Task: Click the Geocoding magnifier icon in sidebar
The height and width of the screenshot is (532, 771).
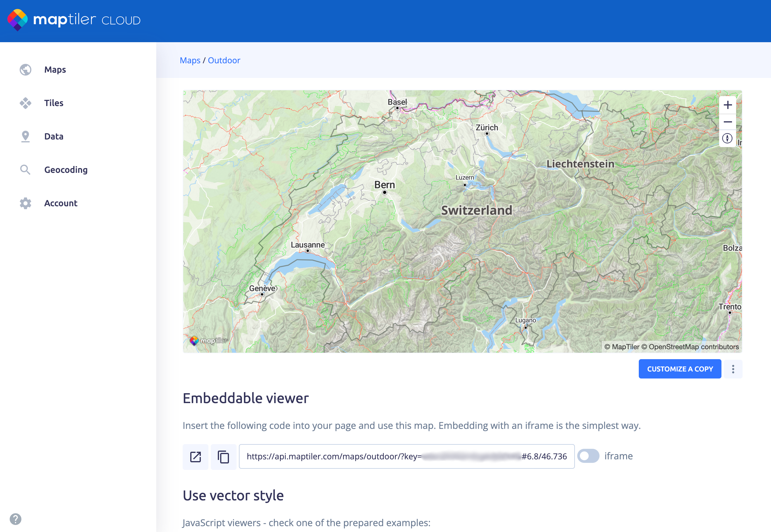Action: (25, 170)
